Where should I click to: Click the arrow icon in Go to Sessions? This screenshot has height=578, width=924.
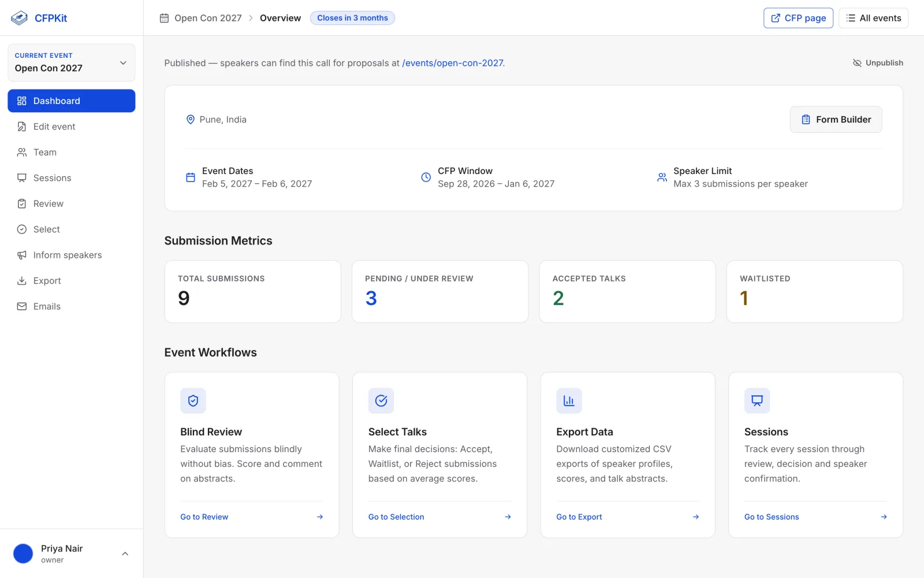coord(884,517)
